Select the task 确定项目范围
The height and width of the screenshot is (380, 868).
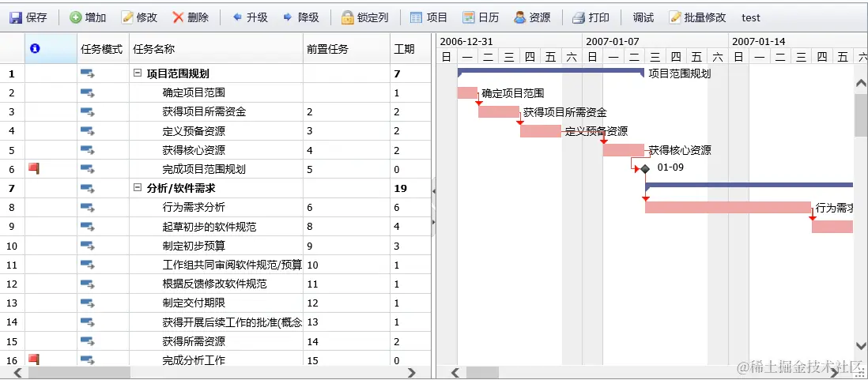tap(194, 93)
